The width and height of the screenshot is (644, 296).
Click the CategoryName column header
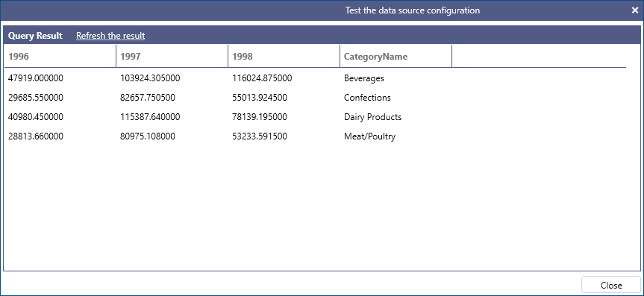[396, 56]
